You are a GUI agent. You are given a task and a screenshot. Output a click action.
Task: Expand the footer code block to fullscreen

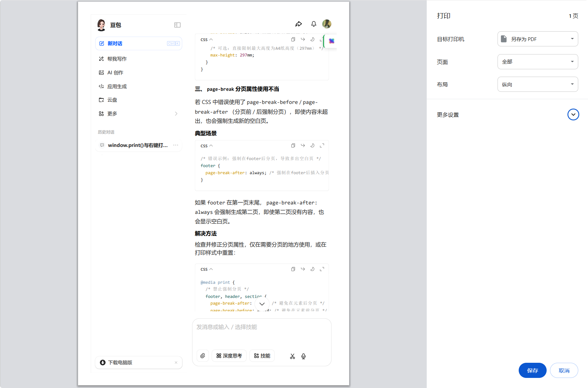tap(322, 146)
